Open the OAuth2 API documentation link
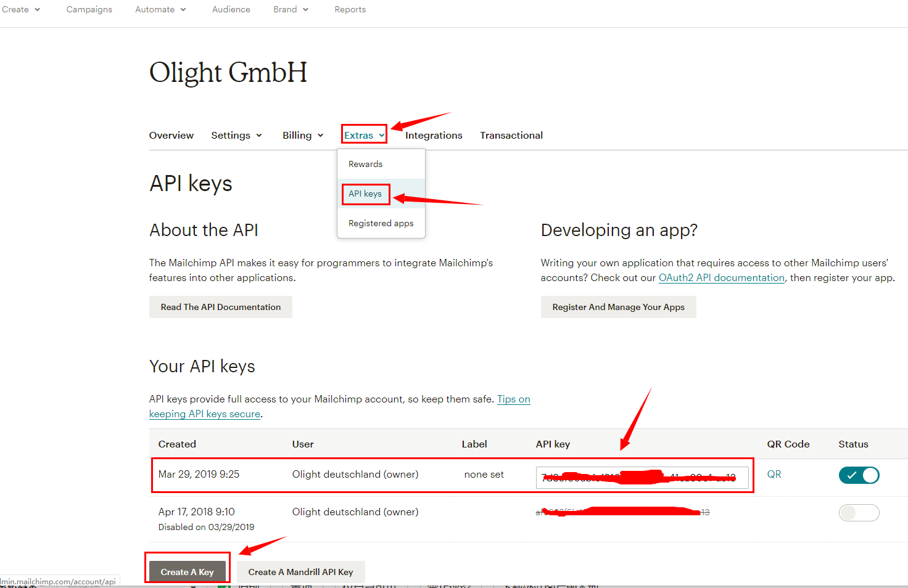The height and width of the screenshot is (588, 908). [722, 277]
